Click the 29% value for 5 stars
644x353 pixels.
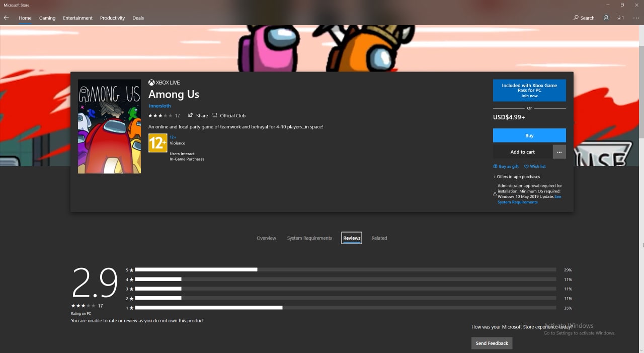568,270
